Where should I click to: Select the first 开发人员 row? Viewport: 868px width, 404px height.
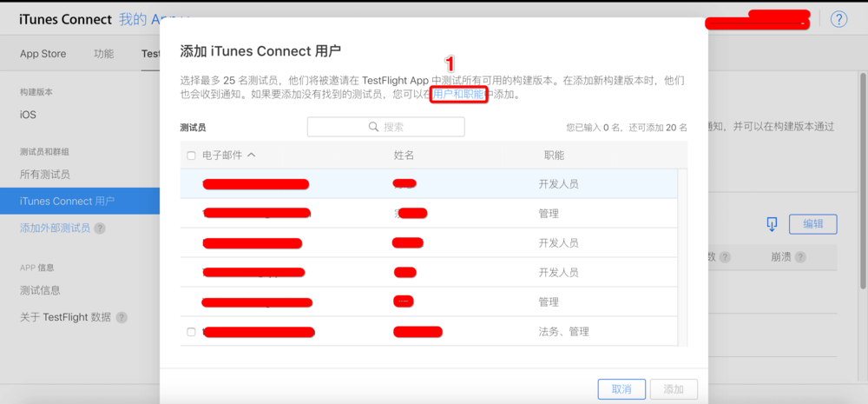(x=429, y=184)
